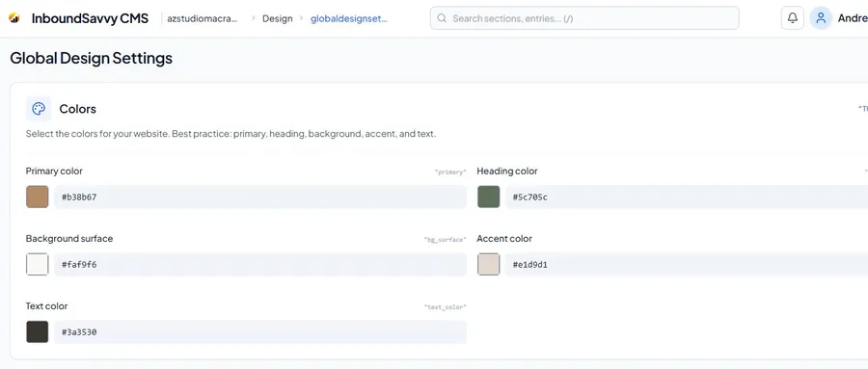Open the Design breadcrumb
The image size is (868, 369).
278,18
